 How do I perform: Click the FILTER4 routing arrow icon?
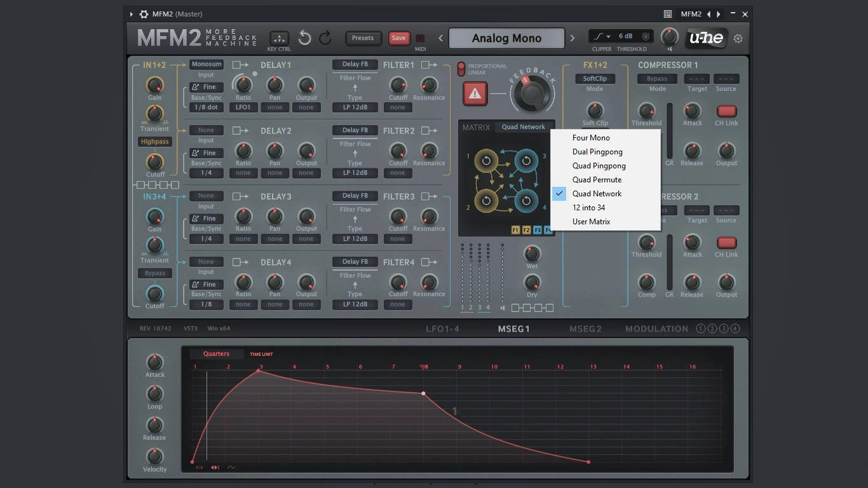(429, 262)
